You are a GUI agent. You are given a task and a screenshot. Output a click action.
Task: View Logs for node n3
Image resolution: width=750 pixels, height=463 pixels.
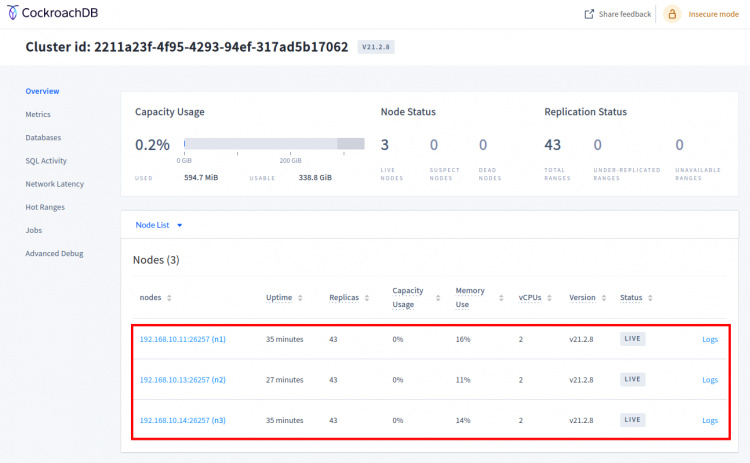(709, 420)
